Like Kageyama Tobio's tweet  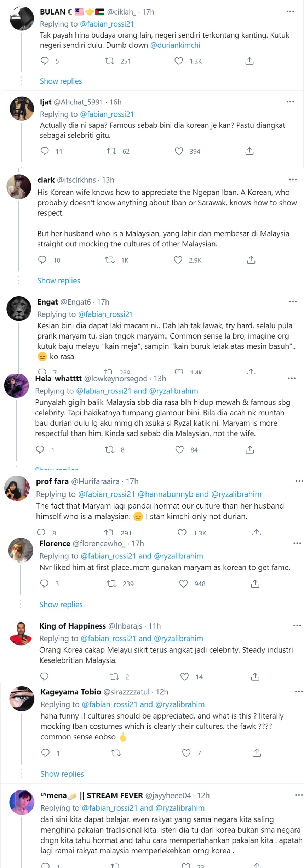[x=186, y=753]
